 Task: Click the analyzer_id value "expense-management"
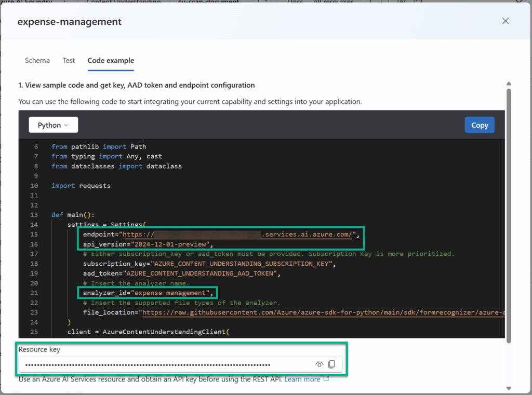[x=170, y=293]
